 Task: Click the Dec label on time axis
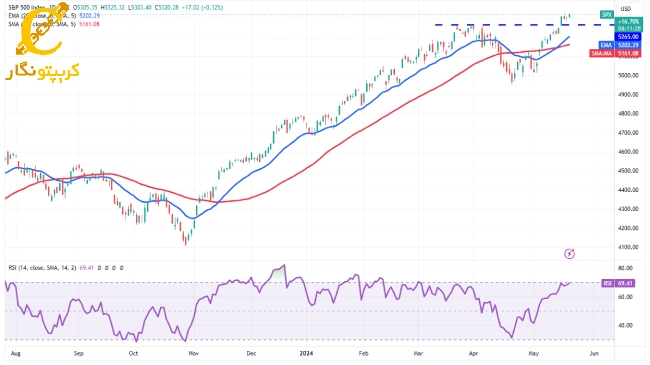pyautogui.click(x=251, y=354)
